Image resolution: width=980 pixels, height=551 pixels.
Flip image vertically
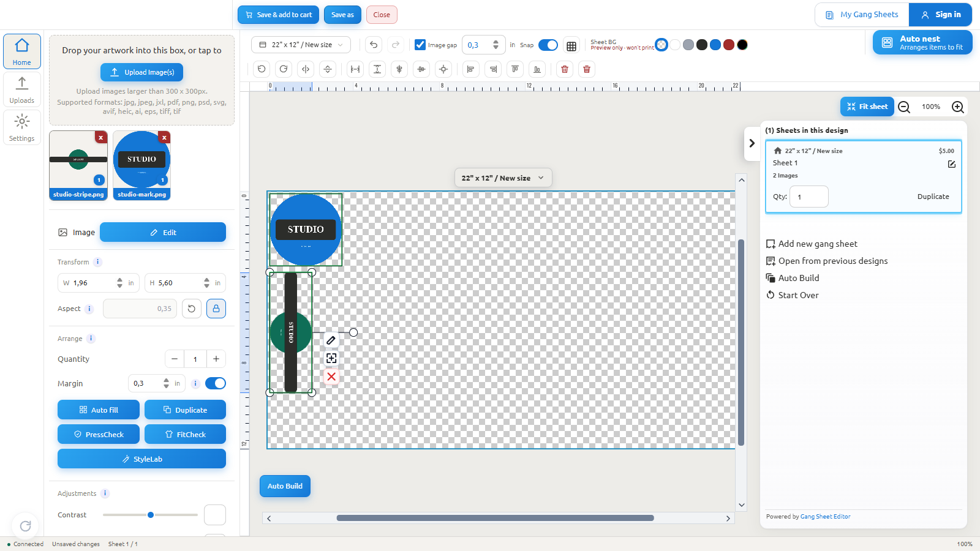tap(328, 69)
